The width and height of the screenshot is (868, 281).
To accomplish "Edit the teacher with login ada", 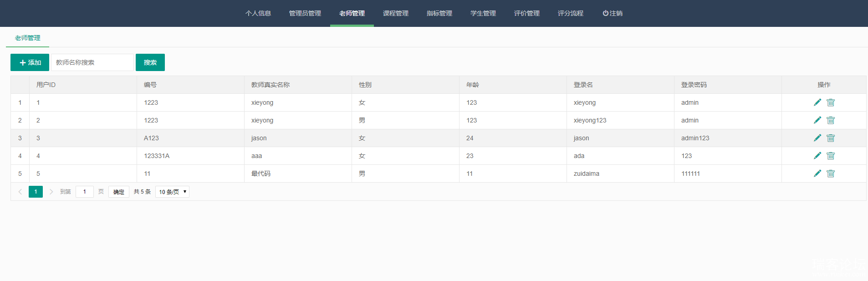I will pyautogui.click(x=817, y=156).
